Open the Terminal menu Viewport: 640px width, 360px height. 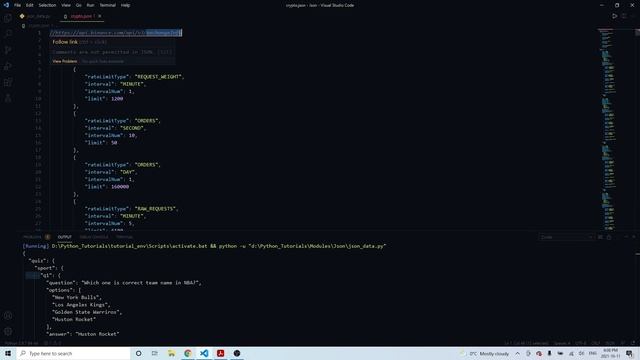(107, 5)
